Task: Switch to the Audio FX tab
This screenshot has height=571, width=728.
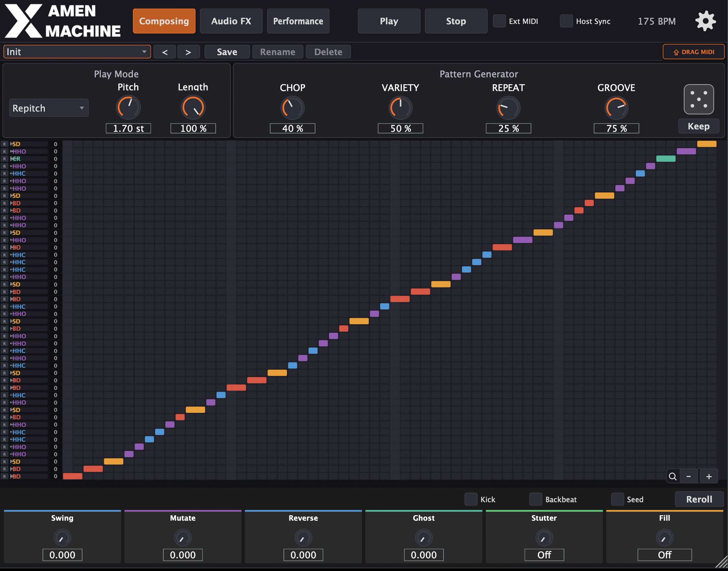Action: click(231, 21)
